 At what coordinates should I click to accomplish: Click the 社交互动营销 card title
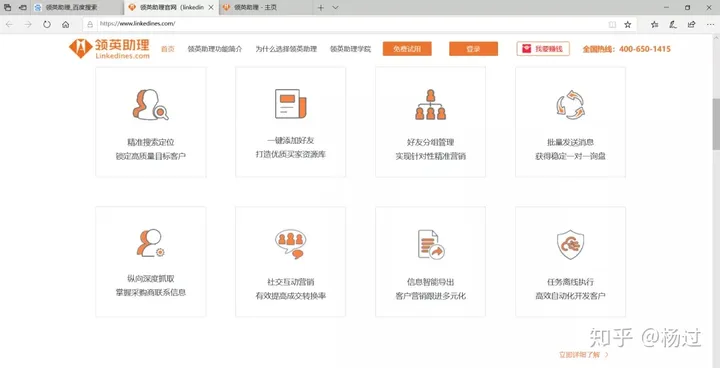coord(291,282)
